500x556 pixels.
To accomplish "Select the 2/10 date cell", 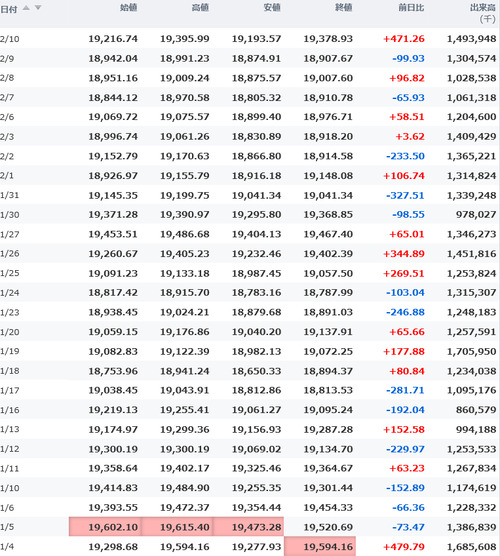I will (10, 39).
